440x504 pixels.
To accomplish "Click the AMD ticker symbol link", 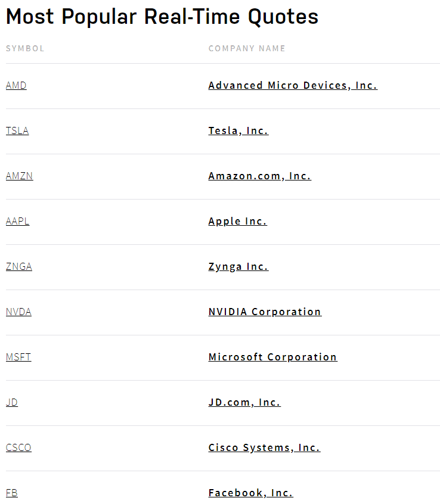I will 16,86.
